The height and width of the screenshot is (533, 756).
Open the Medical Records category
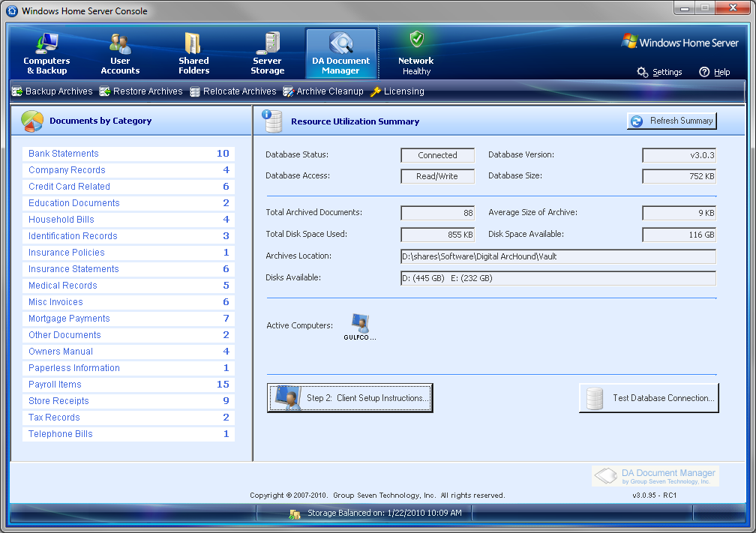point(129,286)
